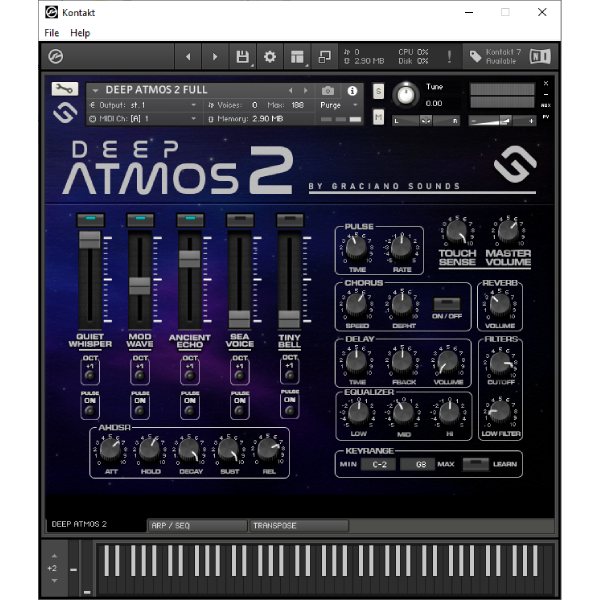The height and width of the screenshot is (600, 600).
Task: Switch to the DEEP ATMOS 2 tab
Action: (x=96, y=524)
